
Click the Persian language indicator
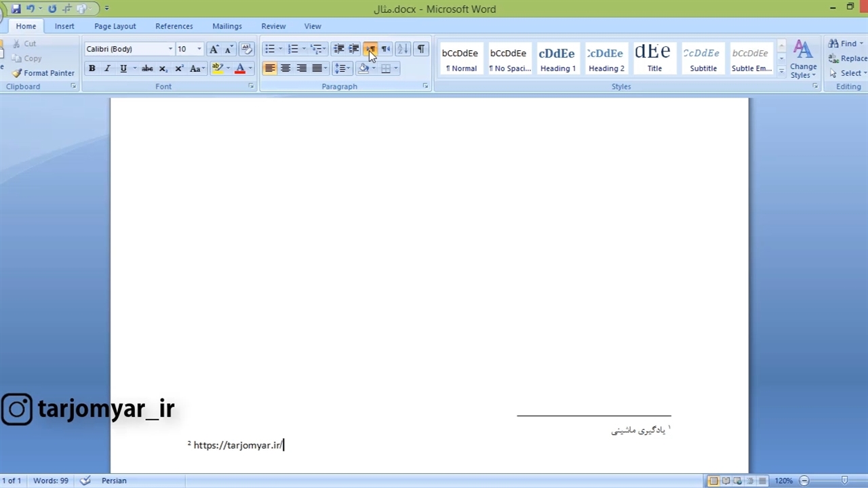click(x=114, y=481)
